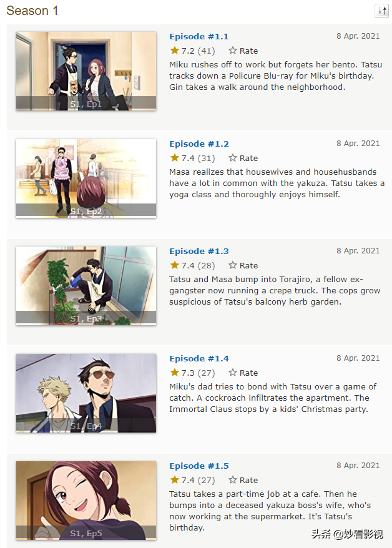Click the Rate star for Episode #1.3
392x548 pixels.
(x=233, y=265)
